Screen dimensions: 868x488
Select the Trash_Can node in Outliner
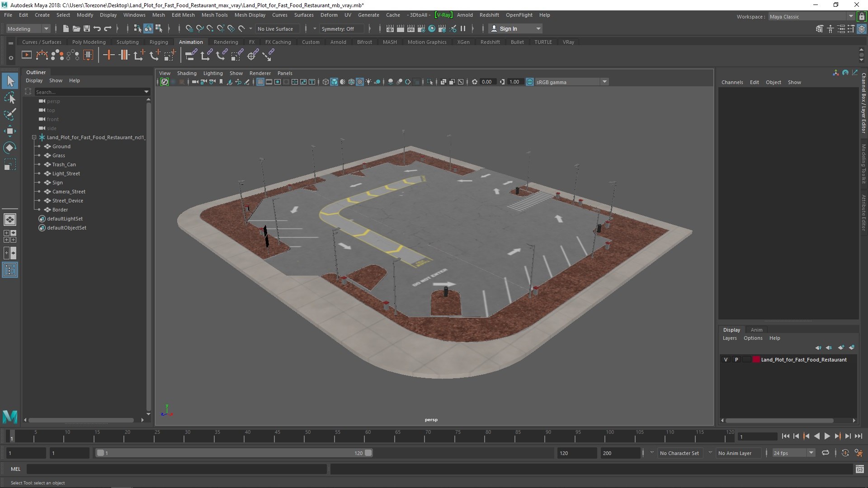(x=64, y=164)
